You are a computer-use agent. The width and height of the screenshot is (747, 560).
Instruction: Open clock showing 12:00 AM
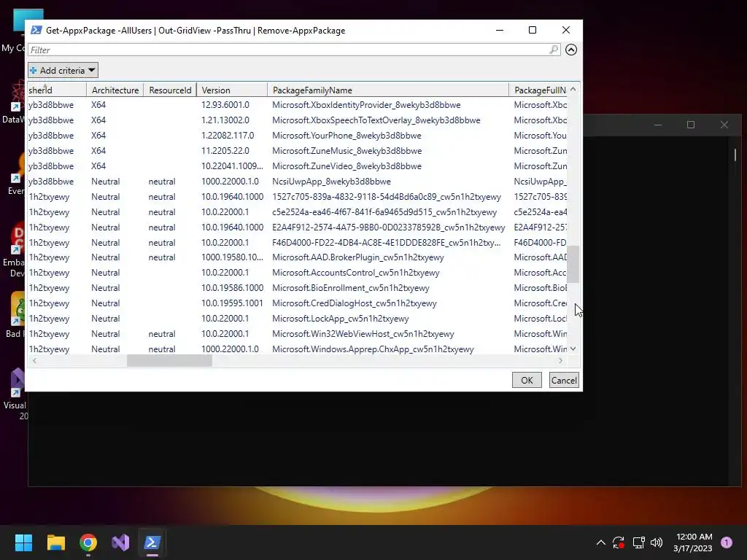coord(693,542)
